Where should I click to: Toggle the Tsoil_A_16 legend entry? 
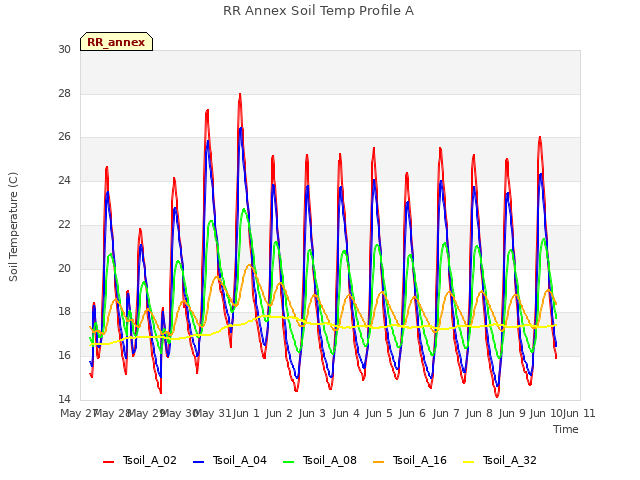point(410,460)
